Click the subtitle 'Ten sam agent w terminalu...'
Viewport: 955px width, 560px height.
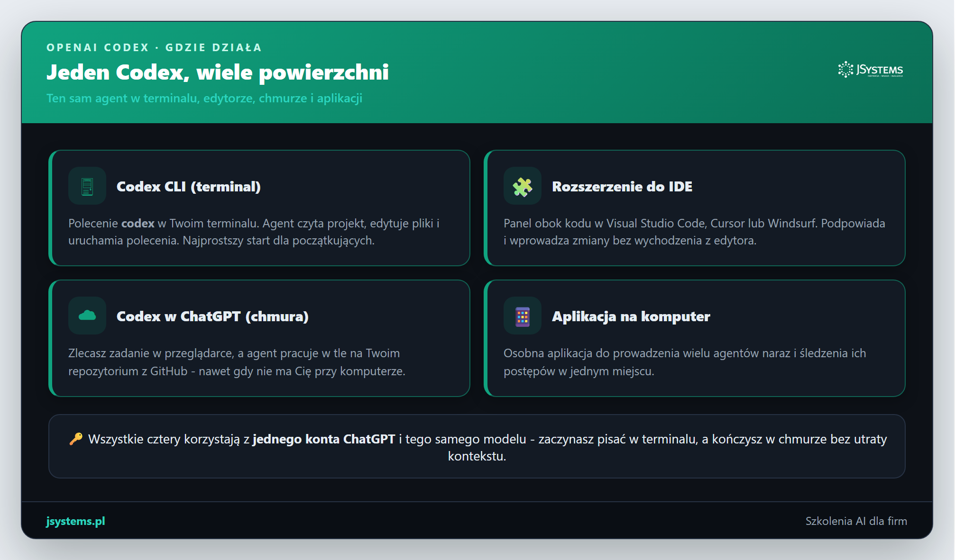pyautogui.click(x=204, y=98)
